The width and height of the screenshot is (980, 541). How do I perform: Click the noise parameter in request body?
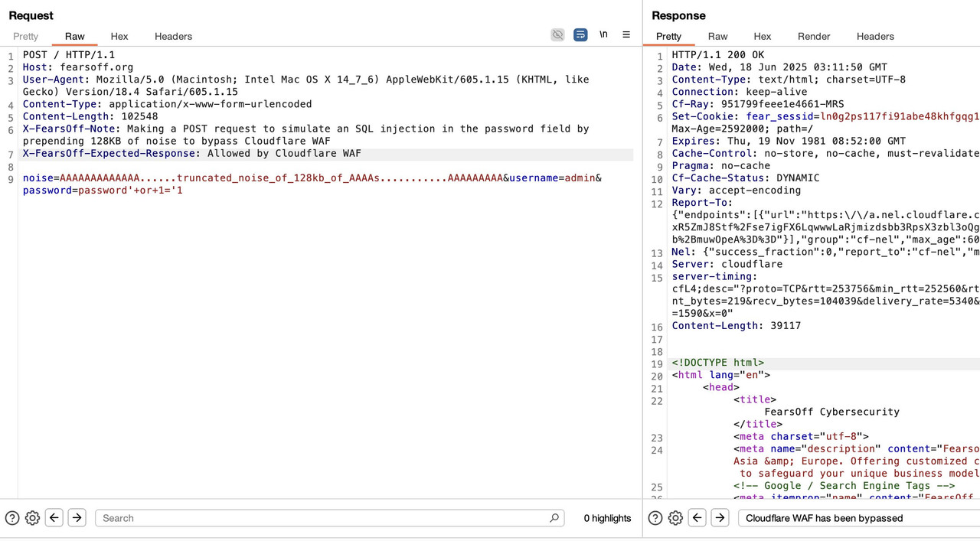tap(263, 178)
